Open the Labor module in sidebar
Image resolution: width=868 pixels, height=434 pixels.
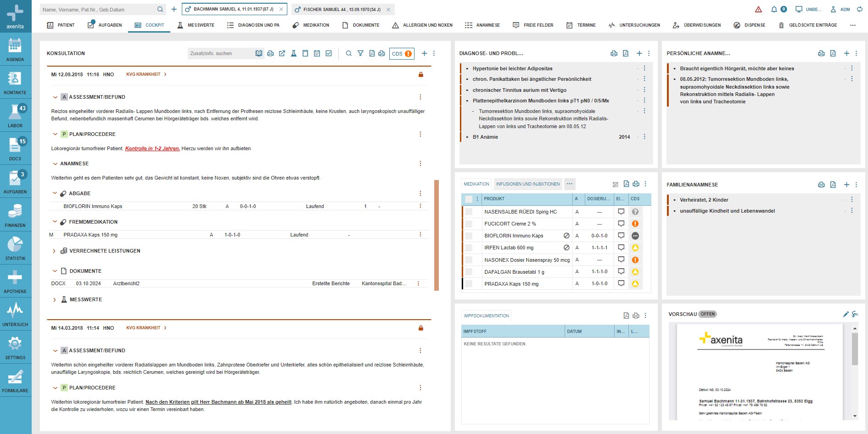coord(15,115)
